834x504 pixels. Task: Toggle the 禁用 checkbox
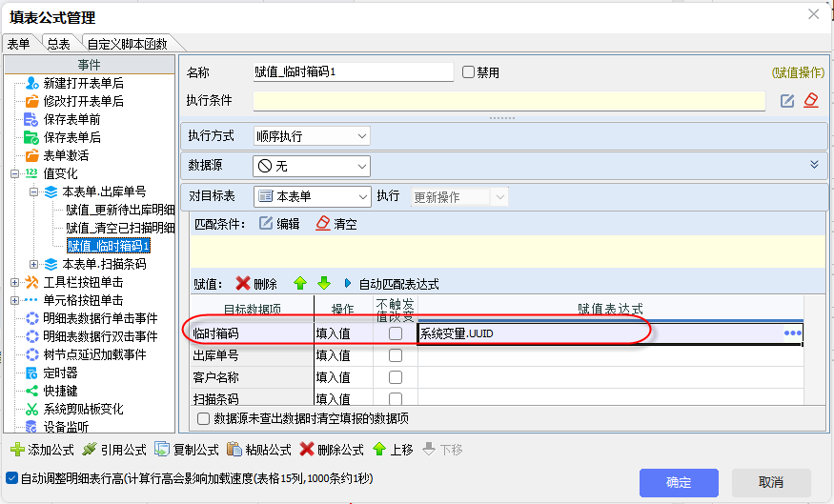tap(468, 72)
